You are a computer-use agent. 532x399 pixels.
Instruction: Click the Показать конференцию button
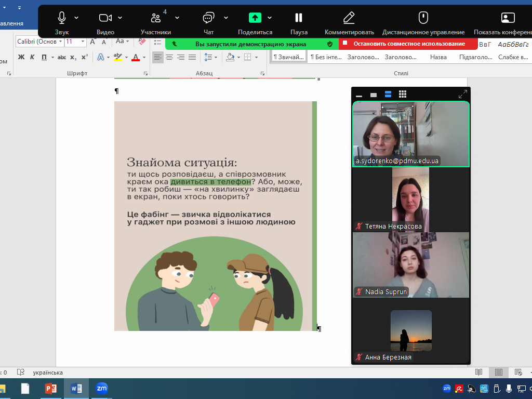(503, 22)
